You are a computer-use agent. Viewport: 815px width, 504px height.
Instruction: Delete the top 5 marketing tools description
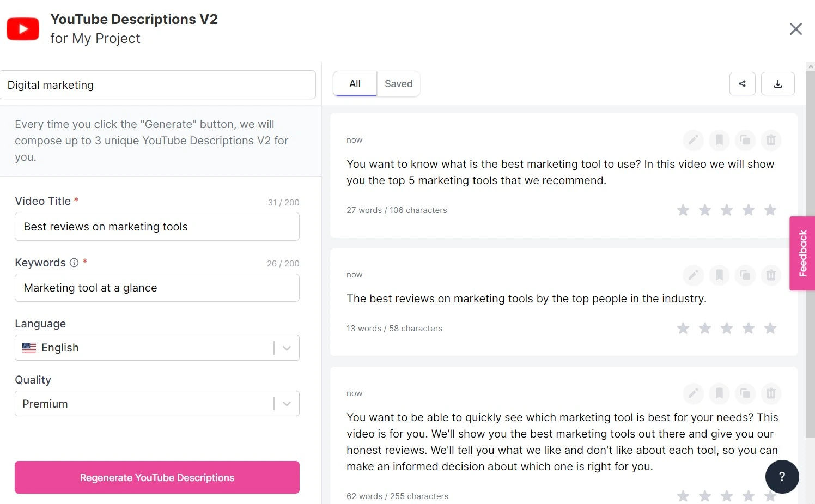point(771,140)
